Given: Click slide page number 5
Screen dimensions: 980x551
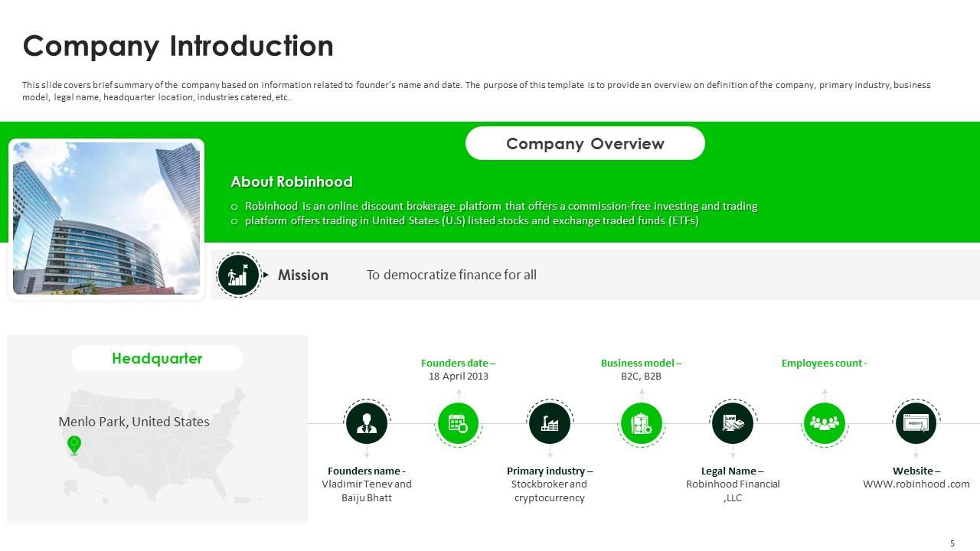Looking at the screenshot, I should pyautogui.click(x=952, y=543).
